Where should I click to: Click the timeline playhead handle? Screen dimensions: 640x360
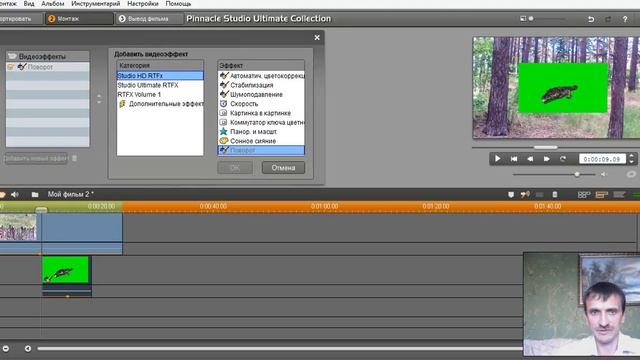coord(41,210)
